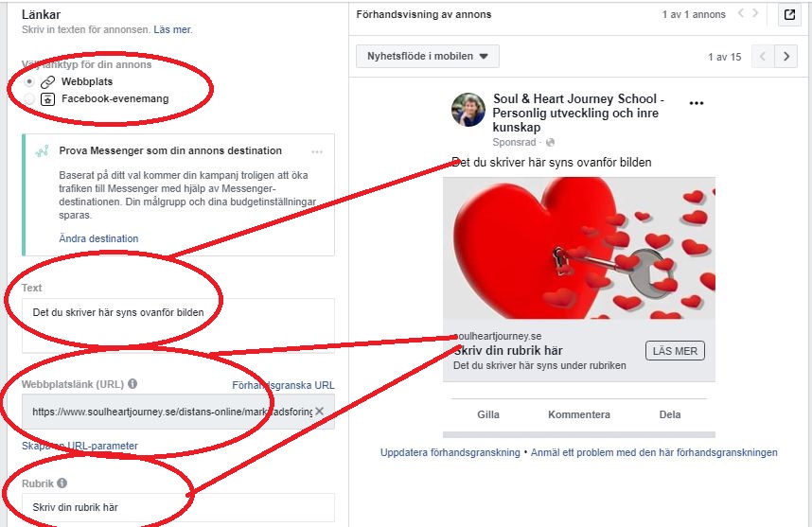Image resolution: width=812 pixels, height=527 pixels.
Task: Click the LÄS MER button in preview
Action: [675, 351]
